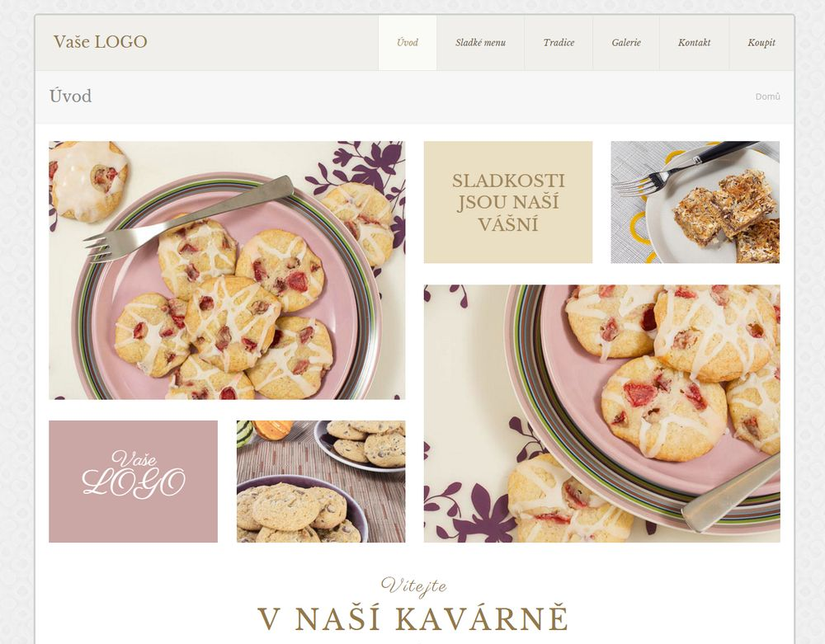
Task: Open the large strawberry cookies plate photo
Action: pos(227,270)
